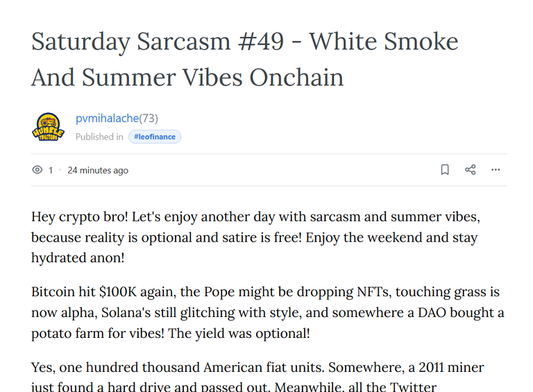Click the hydrated anon! text line
This screenshot has height=392, width=533.
[x=78, y=257]
